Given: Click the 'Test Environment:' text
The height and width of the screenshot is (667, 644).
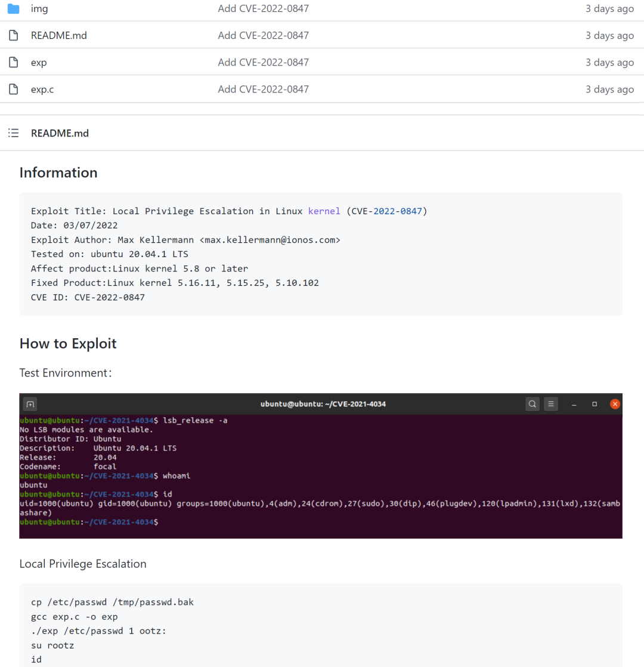Looking at the screenshot, I should point(66,373).
